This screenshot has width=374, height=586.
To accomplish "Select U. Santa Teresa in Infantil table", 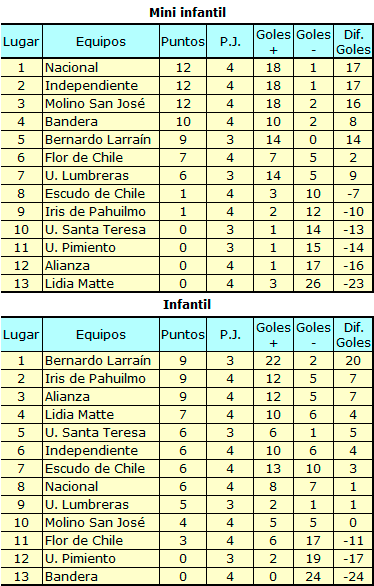I will 95,432.
